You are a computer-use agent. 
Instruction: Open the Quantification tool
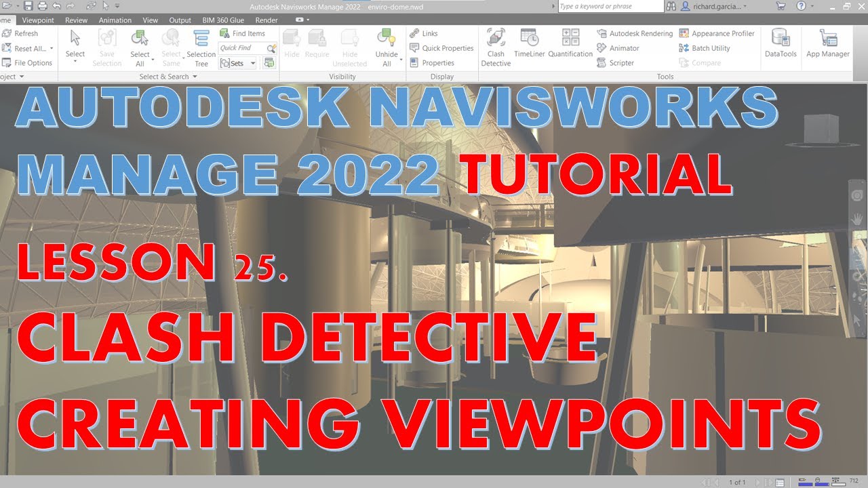coord(570,43)
